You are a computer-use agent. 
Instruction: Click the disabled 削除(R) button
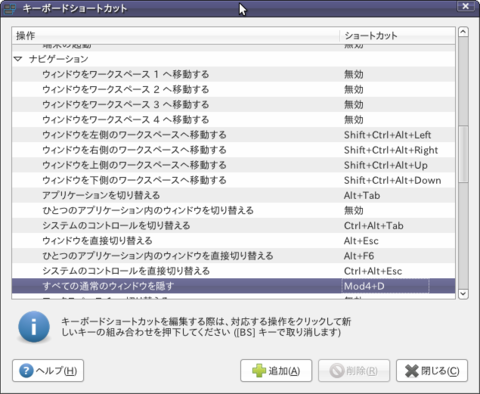pyautogui.click(x=354, y=370)
